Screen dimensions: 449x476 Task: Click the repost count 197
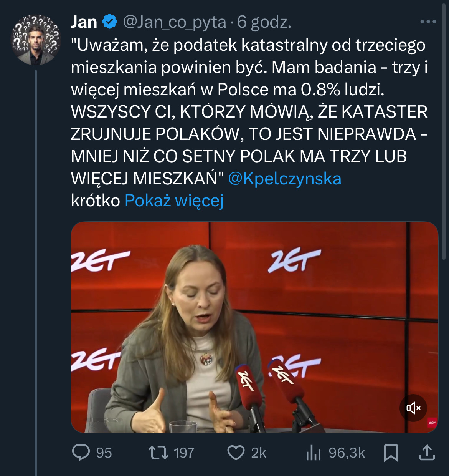(184, 453)
